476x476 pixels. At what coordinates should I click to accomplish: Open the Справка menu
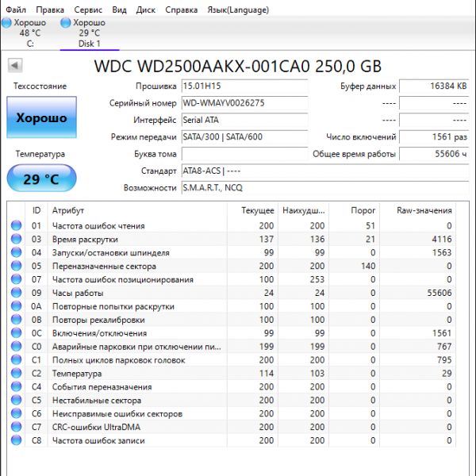[181, 10]
